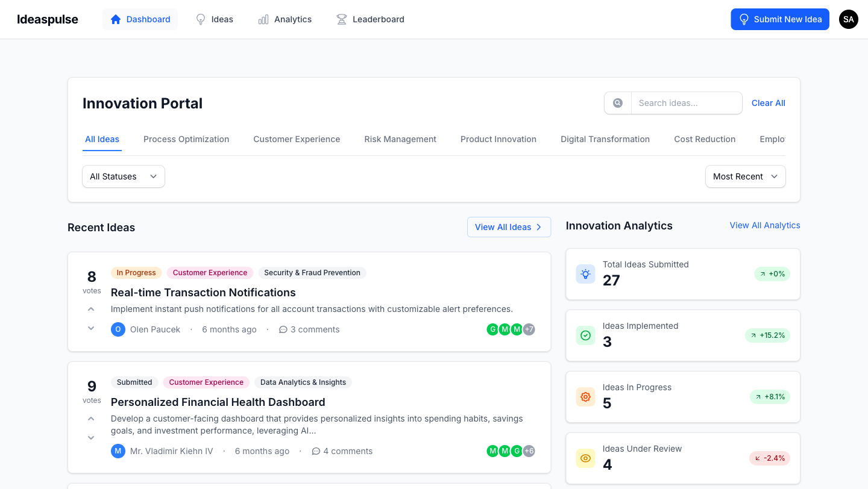
Task: Click the -2.4% trend badge
Action: click(770, 458)
